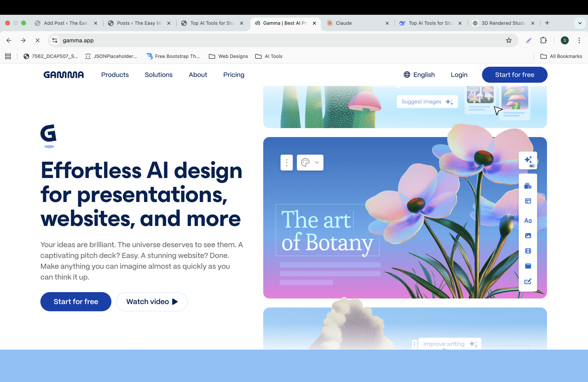The height and width of the screenshot is (382, 588).
Task: Click the form edit pencil icon in the sidebar
Action: (x=528, y=281)
